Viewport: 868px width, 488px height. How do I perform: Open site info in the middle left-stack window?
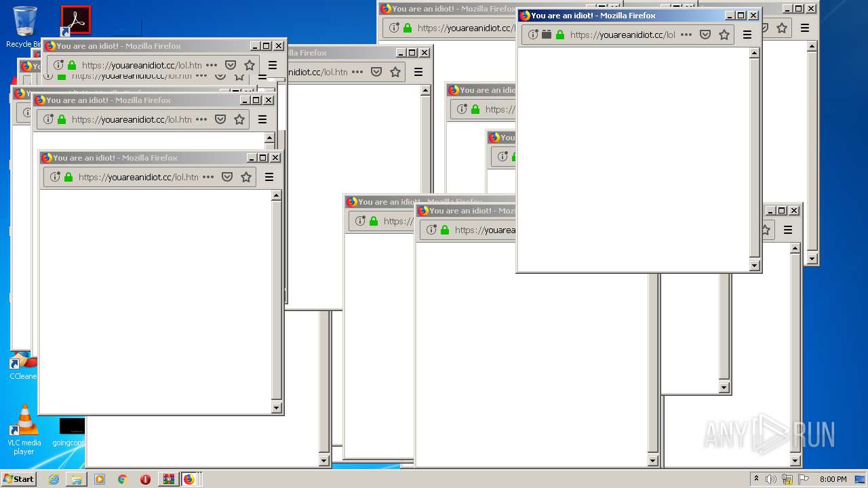(48, 119)
